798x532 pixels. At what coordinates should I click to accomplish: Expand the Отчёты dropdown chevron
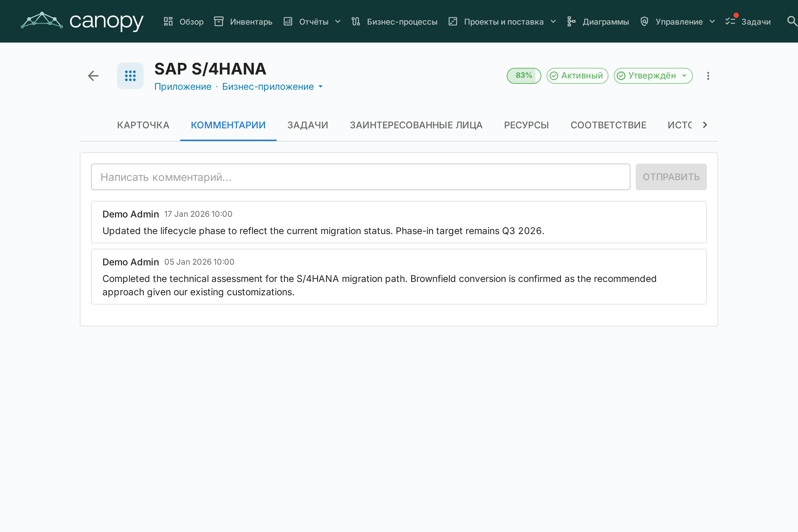338,21
